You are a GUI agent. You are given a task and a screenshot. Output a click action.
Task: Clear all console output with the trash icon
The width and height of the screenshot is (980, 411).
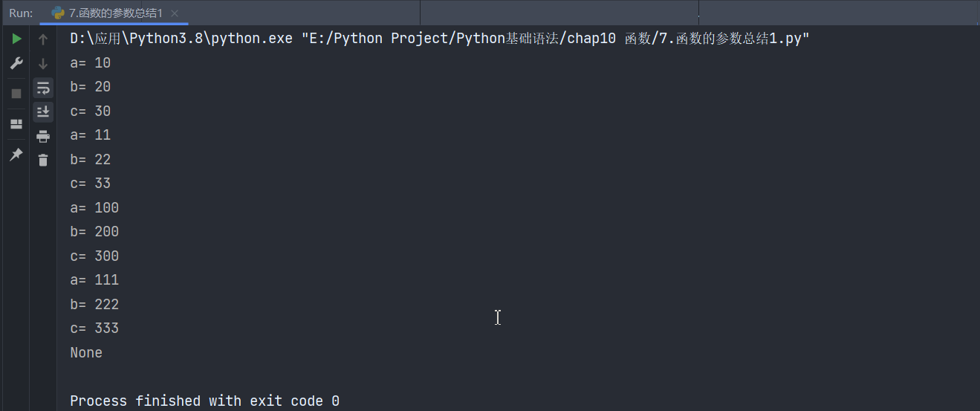tap(43, 160)
